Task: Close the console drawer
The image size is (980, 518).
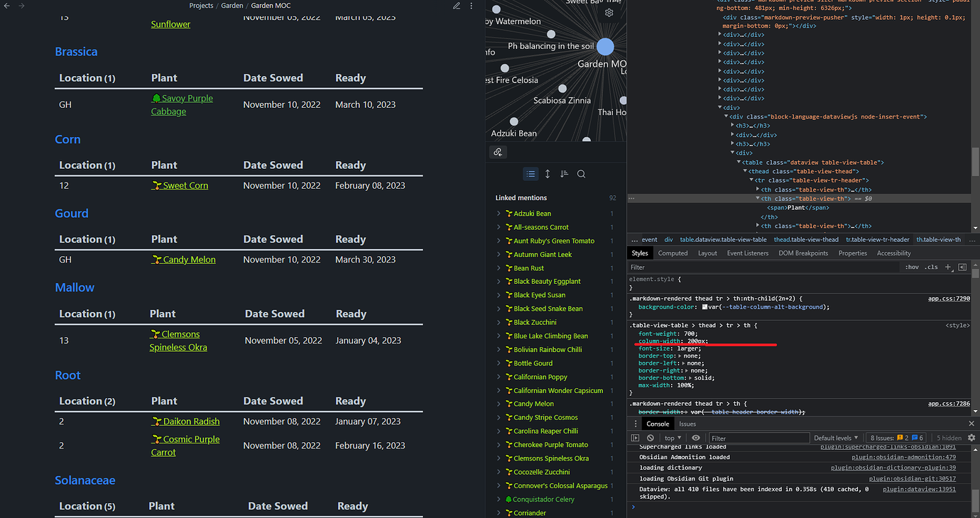Action: pos(971,424)
